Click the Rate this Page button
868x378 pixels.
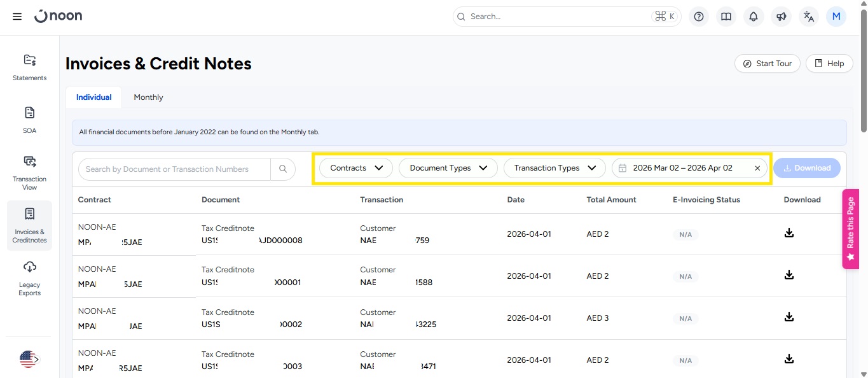click(850, 229)
